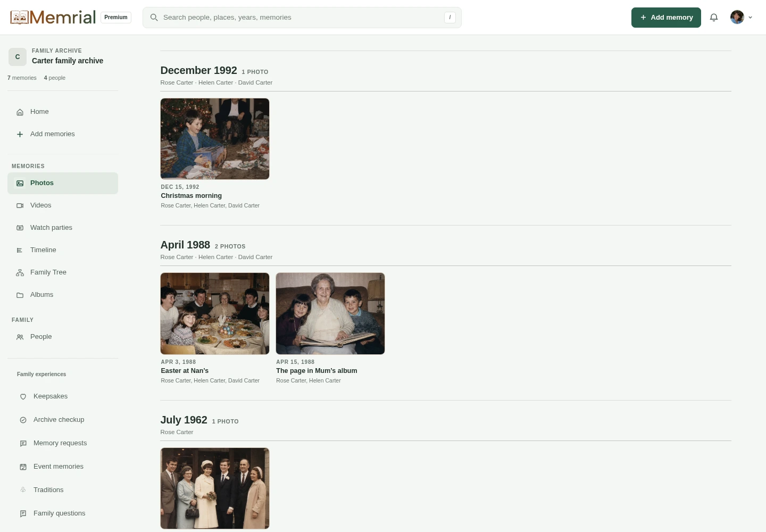
Task: Open Traditions page
Action: [63, 490]
